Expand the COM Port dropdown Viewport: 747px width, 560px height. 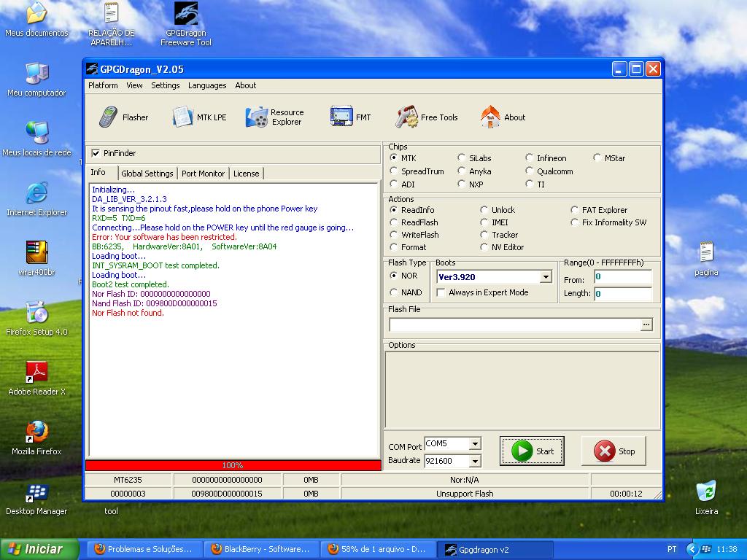474,444
